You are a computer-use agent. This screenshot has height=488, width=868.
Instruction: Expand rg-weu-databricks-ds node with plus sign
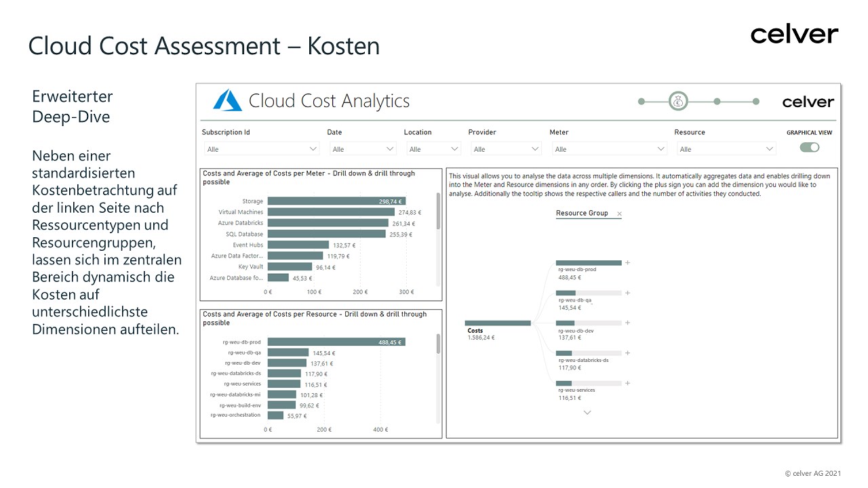[x=627, y=353]
